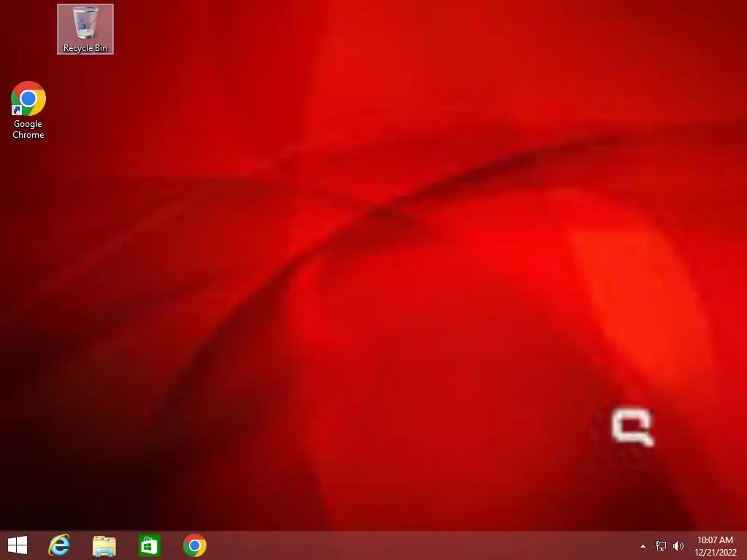Viewport: 747px width, 560px height.
Task: Launch Chrome from the taskbar
Action: click(194, 545)
